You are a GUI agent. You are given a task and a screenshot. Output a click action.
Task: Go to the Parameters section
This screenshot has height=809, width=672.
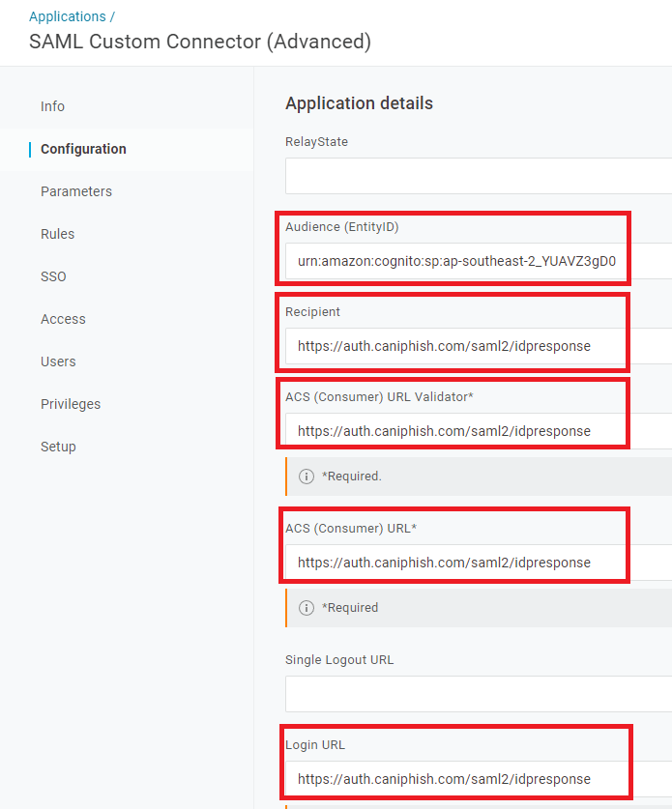76,191
